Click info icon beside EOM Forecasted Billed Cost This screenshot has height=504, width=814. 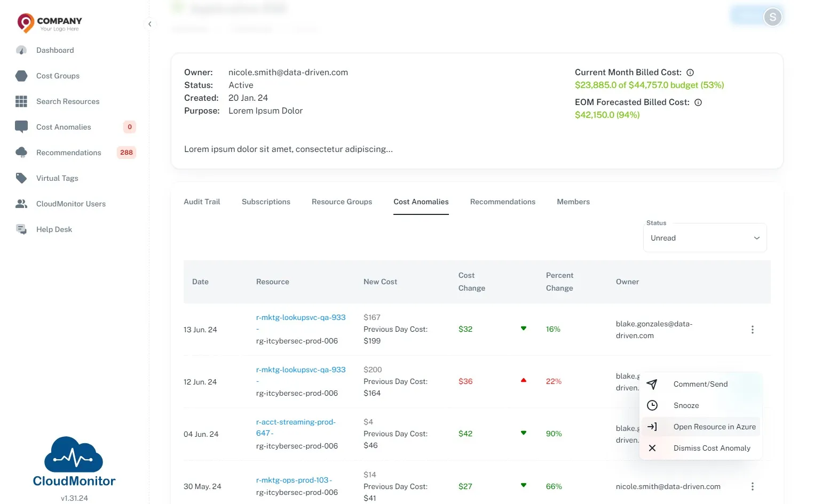[x=698, y=102]
